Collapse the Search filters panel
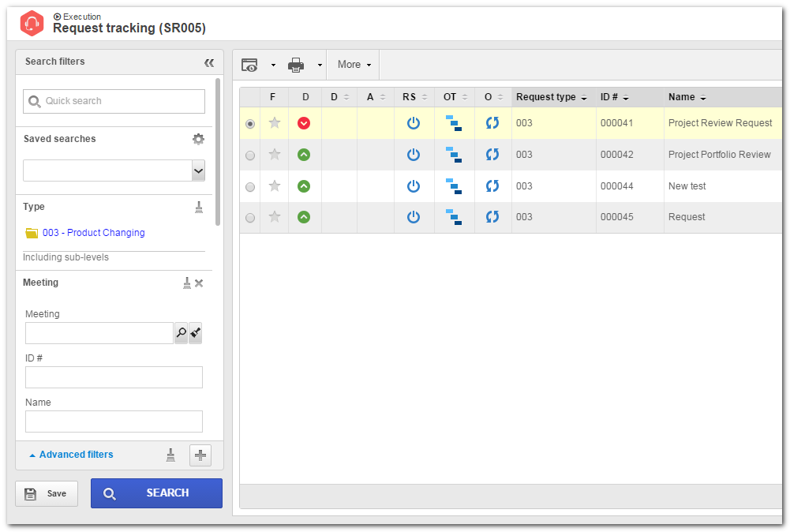 pyautogui.click(x=209, y=62)
